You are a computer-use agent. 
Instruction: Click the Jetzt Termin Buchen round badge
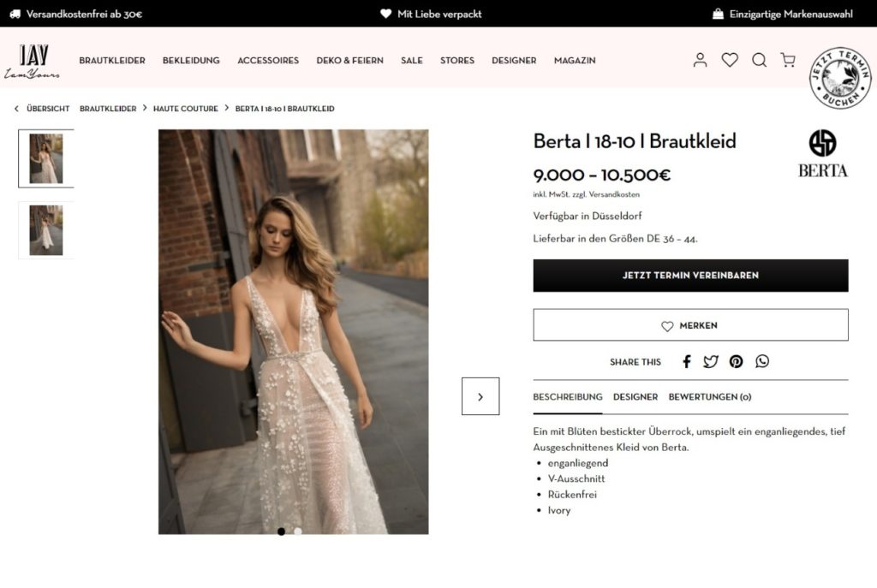point(840,78)
